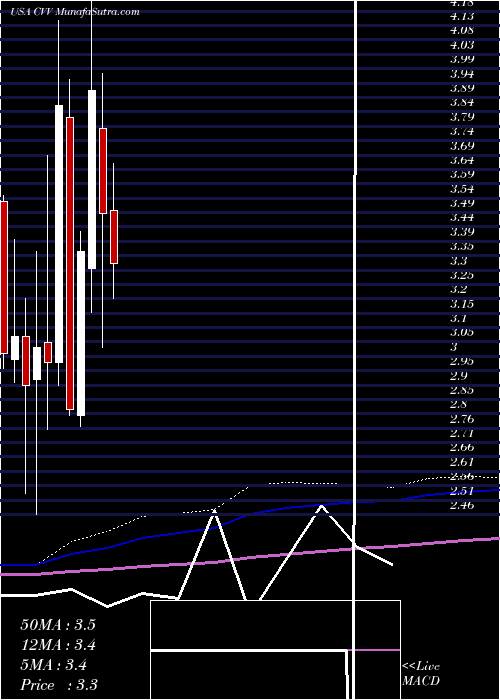Click the <<Live MACD label
Screen dimensions: 500x700
pos(421,674)
